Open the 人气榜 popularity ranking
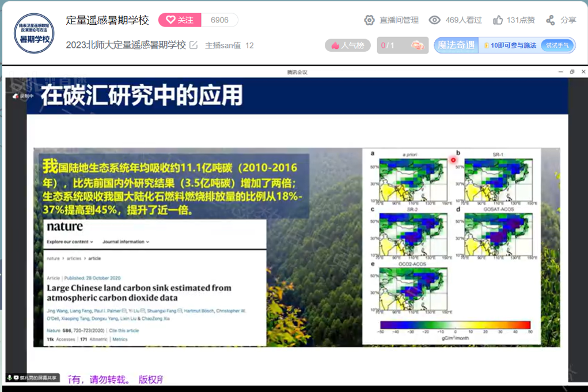 (x=348, y=46)
